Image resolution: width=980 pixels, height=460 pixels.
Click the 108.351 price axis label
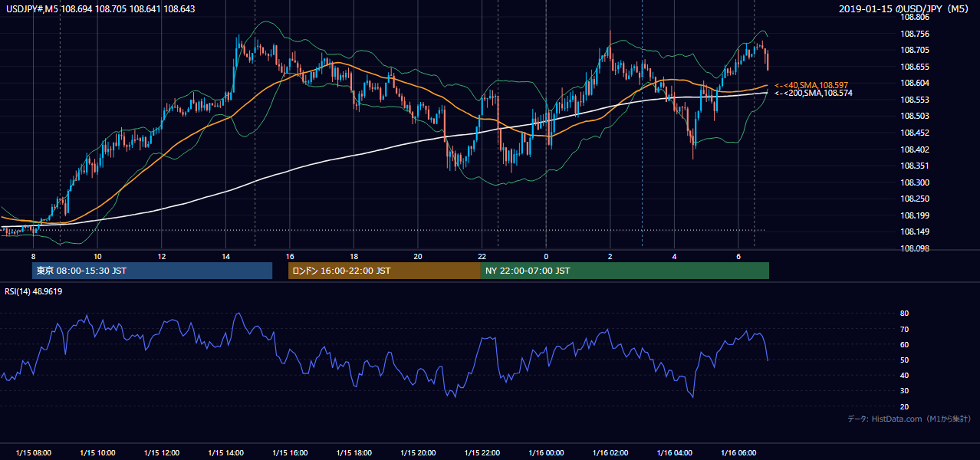[915, 166]
